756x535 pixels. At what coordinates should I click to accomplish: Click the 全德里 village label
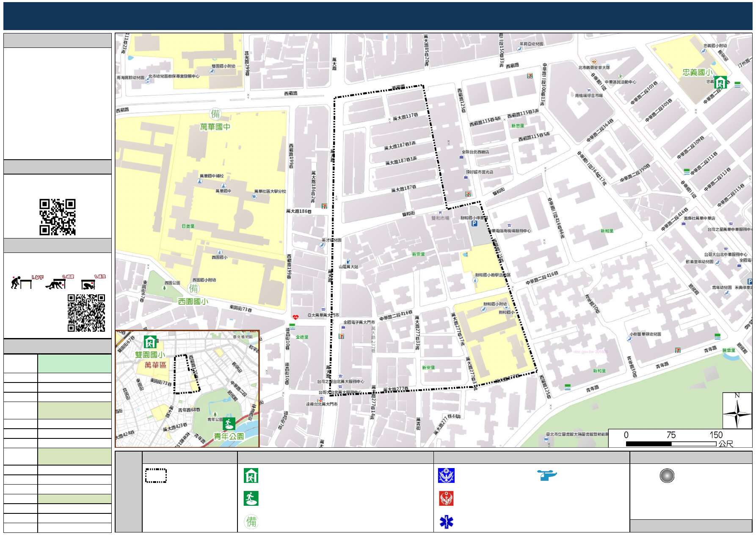pyautogui.click(x=302, y=337)
